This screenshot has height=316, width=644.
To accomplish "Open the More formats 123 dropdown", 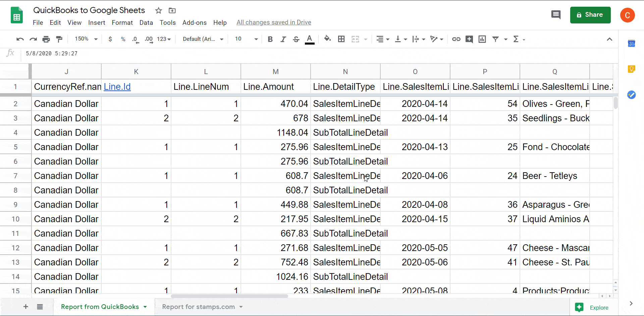I will pyautogui.click(x=164, y=39).
